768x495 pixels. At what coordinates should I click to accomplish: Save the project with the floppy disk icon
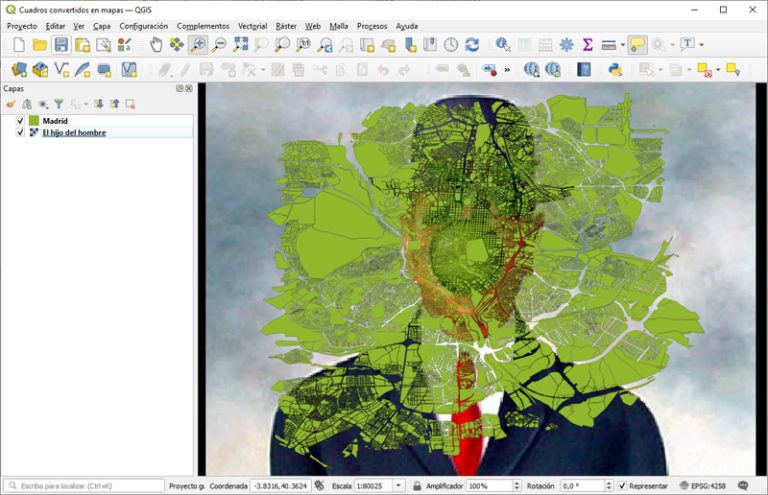(61, 45)
